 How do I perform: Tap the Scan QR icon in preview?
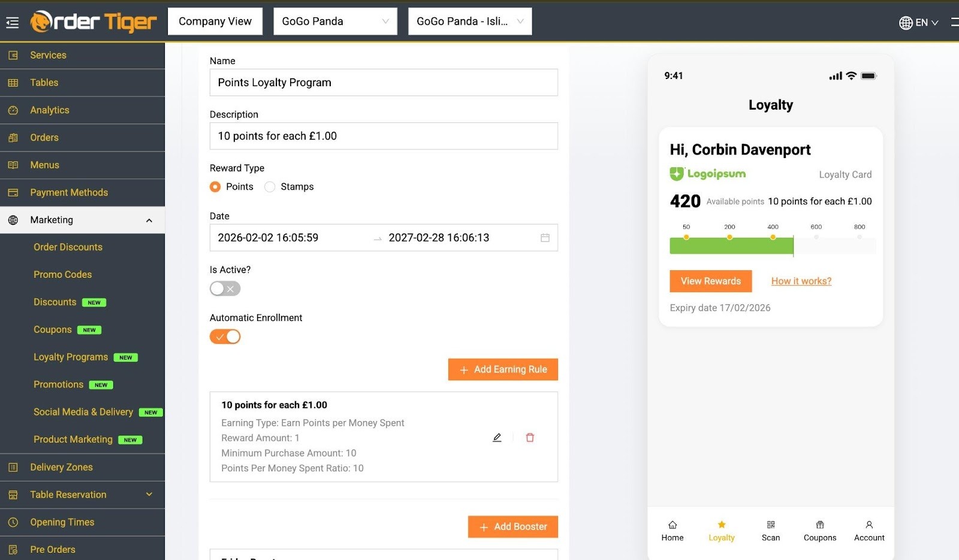point(771,525)
